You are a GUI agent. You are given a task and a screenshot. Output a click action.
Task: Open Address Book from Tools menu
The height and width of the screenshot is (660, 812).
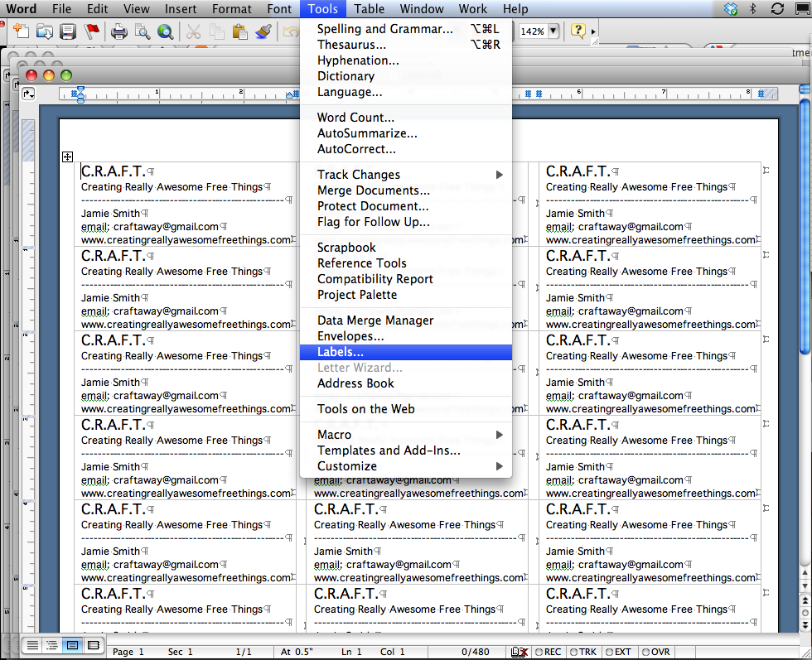tap(406, 383)
